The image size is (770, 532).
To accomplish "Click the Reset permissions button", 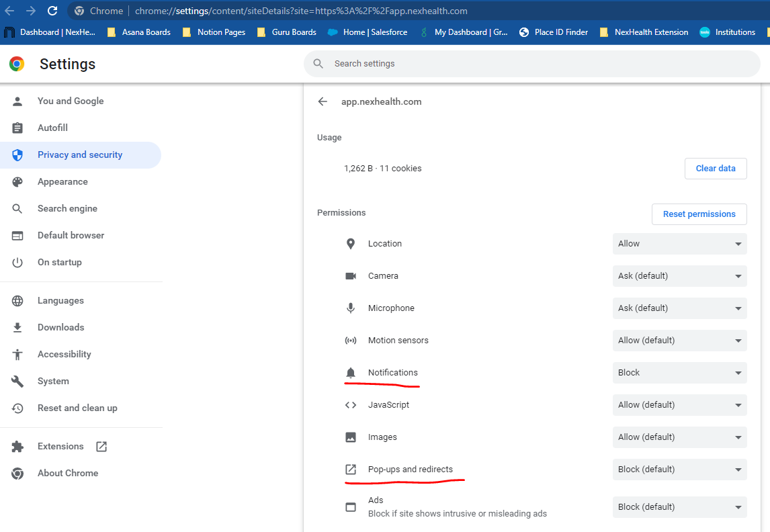I will pos(699,214).
